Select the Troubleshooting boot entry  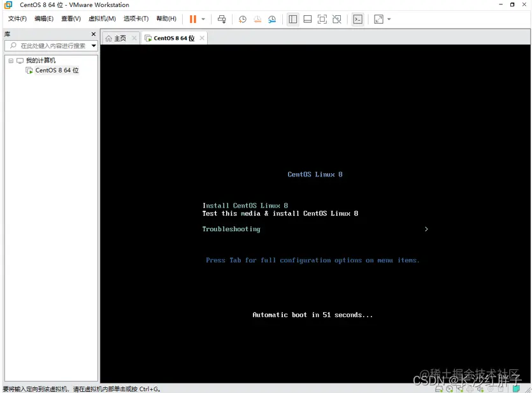(231, 229)
